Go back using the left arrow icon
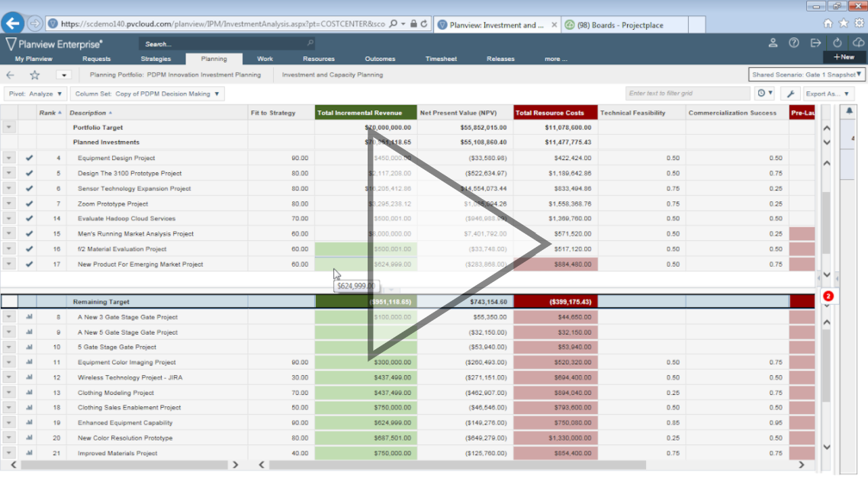 [11, 75]
